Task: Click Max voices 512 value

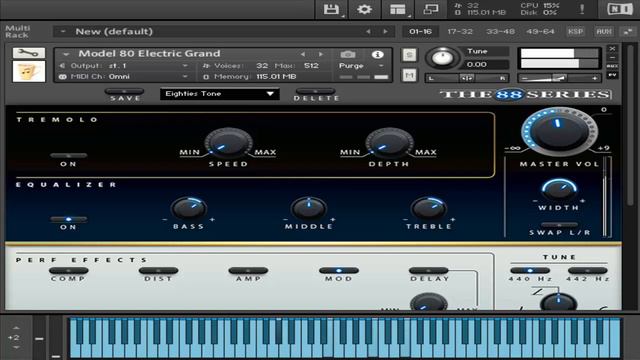Action: [311, 66]
